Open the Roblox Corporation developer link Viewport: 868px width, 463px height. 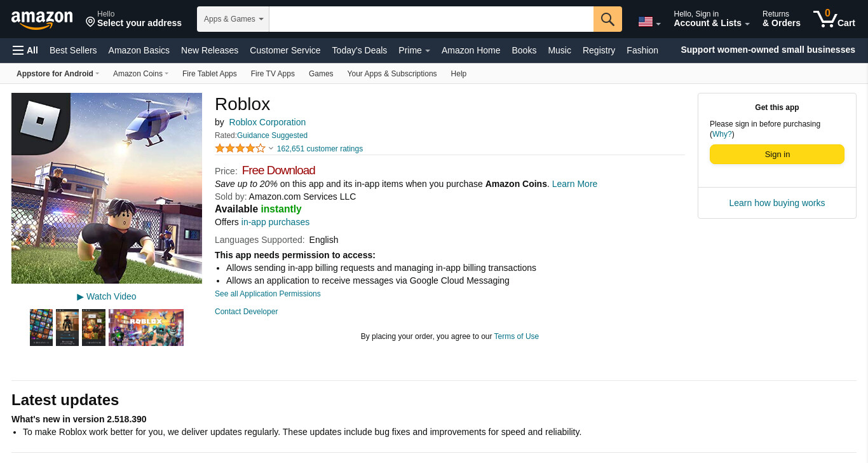[268, 122]
